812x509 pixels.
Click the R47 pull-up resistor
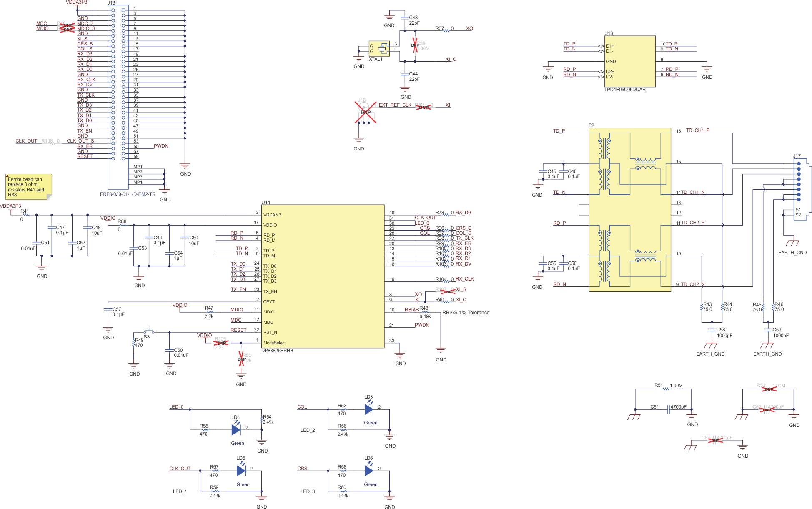pyautogui.click(x=210, y=312)
